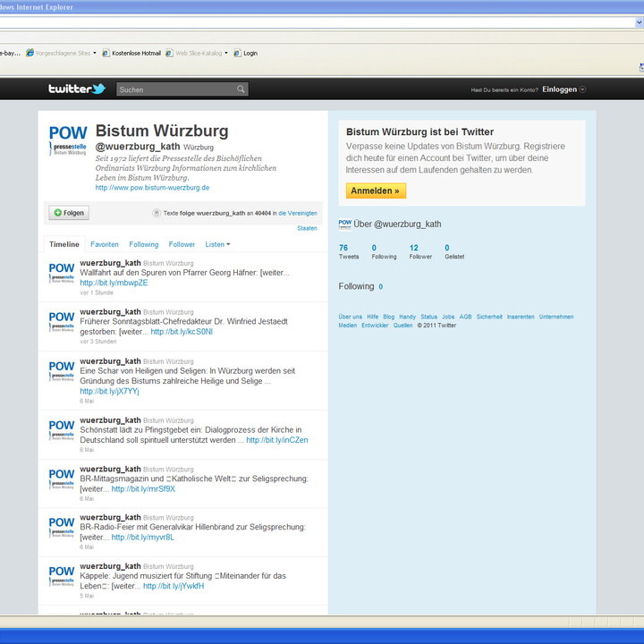Image resolution: width=644 pixels, height=644 pixels.
Task: Click wuerzburg_kath username on Jestaedt tweet
Action: point(110,312)
